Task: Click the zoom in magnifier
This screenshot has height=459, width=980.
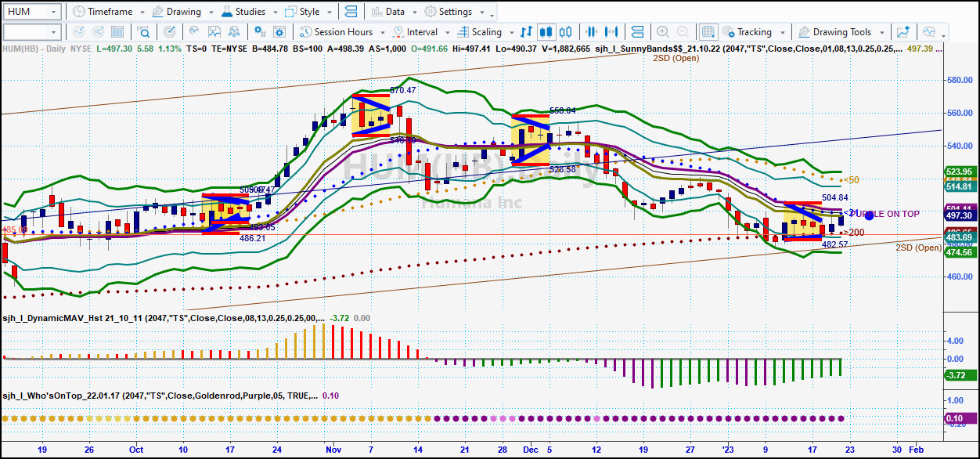Action: 663,32
